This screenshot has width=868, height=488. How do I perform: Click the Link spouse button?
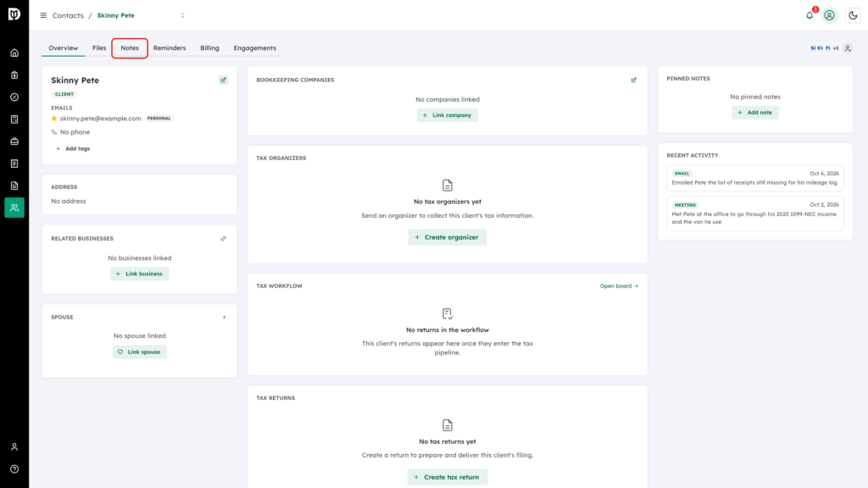click(140, 352)
